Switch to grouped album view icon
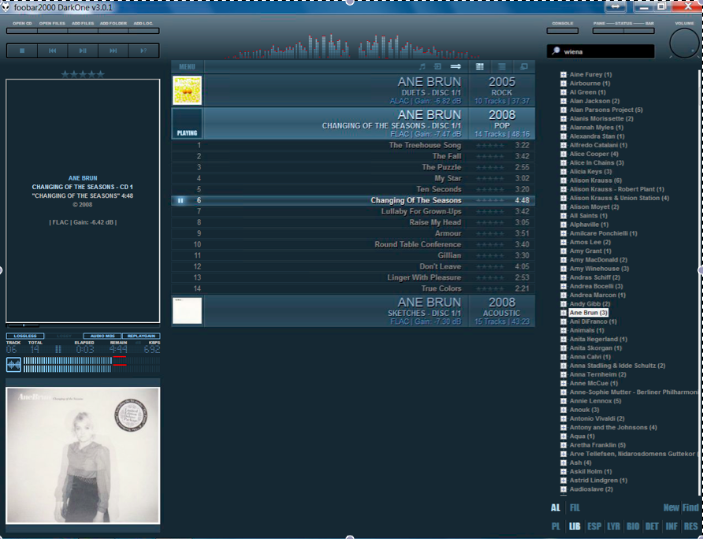The height and width of the screenshot is (539, 703). point(480,67)
